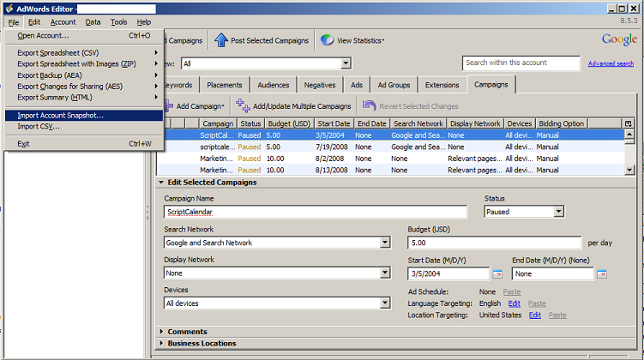Select Export Summary (HTML) menu entry
Image resolution: width=644 pixels, height=360 pixels.
84,98
